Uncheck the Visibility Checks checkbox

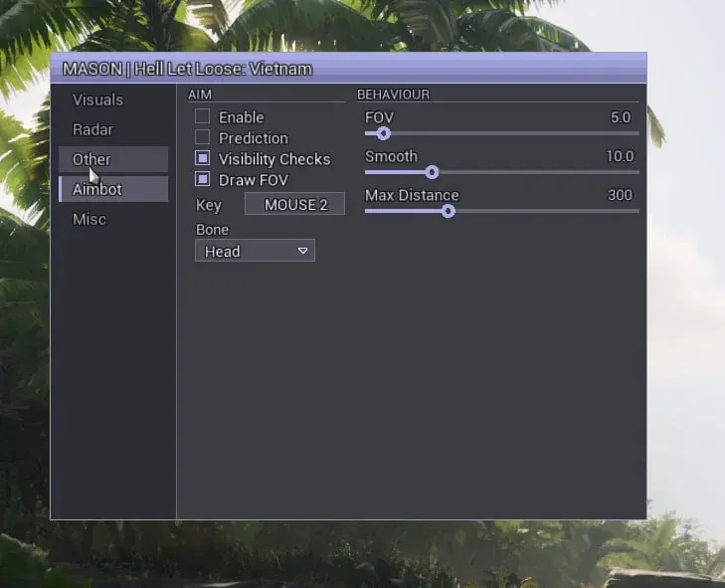click(202, 158)
